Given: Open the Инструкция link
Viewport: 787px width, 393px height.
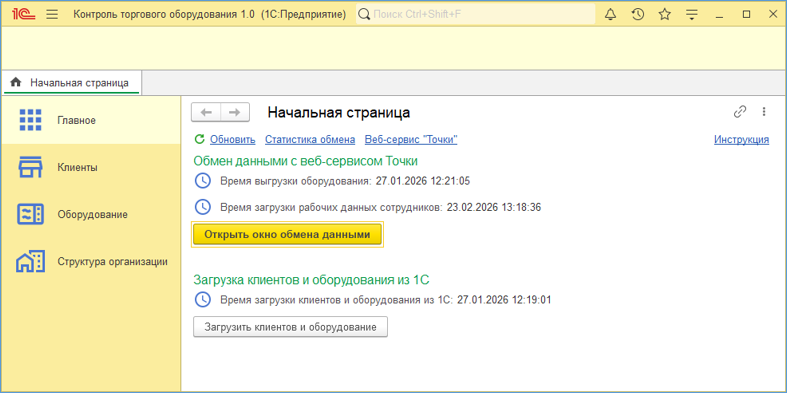Looking at the screenshot, I should click(x=741, y=140).
